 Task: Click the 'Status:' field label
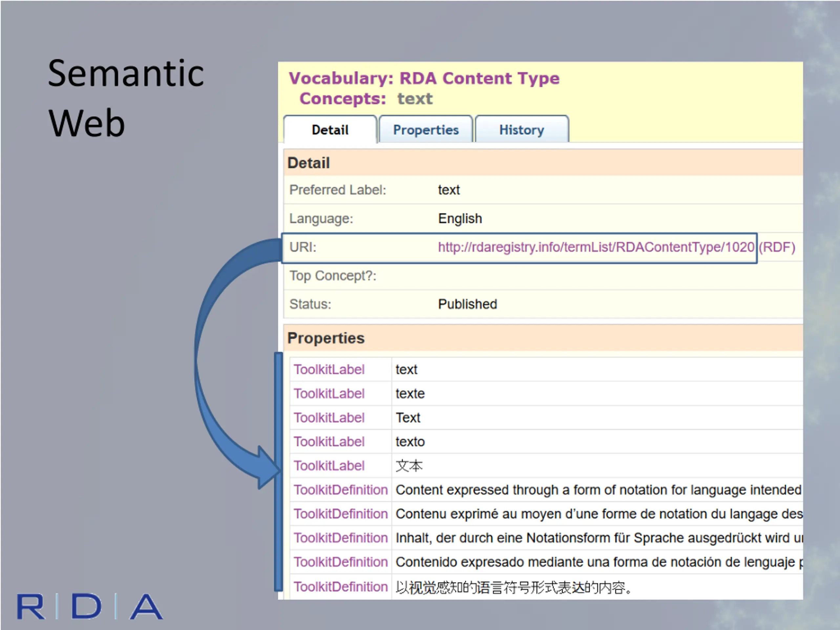[310, 304]
